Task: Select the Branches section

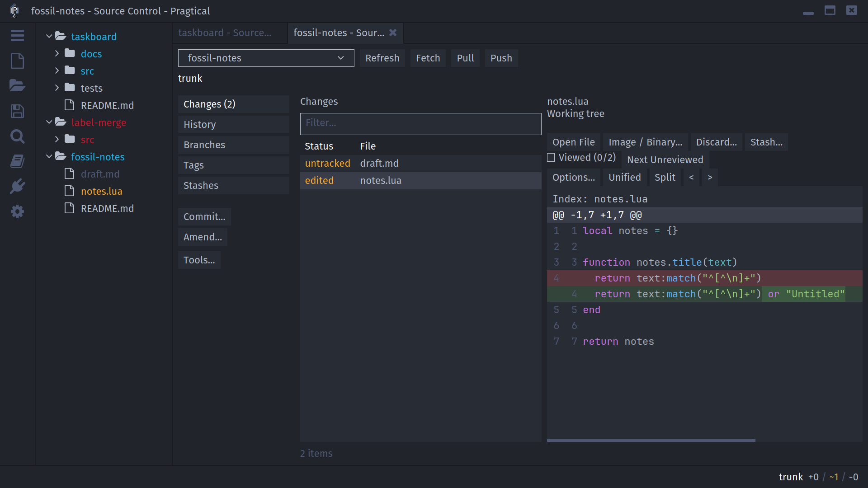Action: pyautogui.click(x=233, y=145)
